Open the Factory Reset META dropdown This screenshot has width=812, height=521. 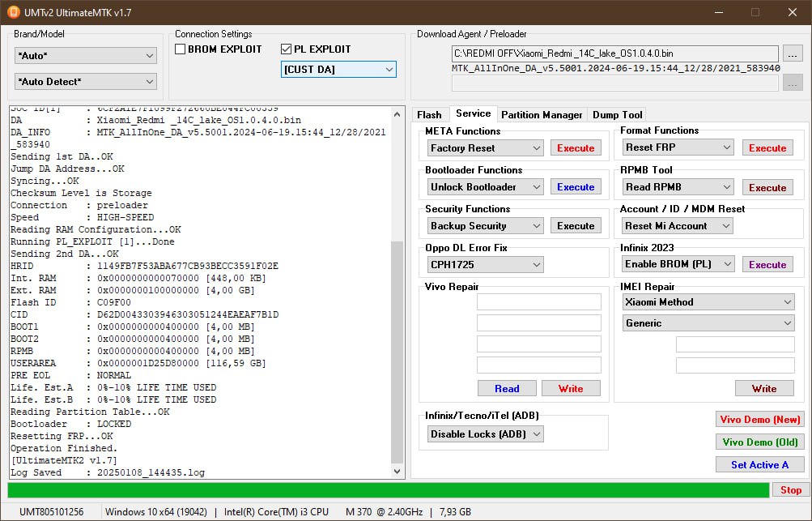485,148
